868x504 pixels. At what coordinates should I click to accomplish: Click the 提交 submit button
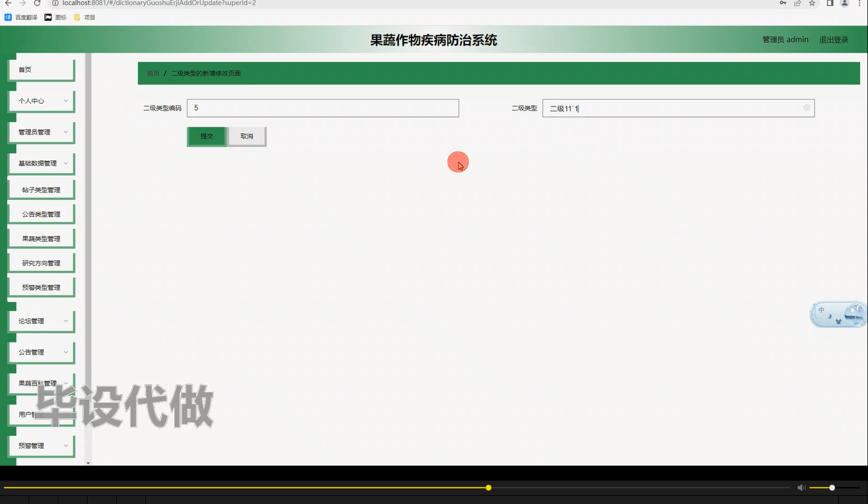click(x=206, y=136)
